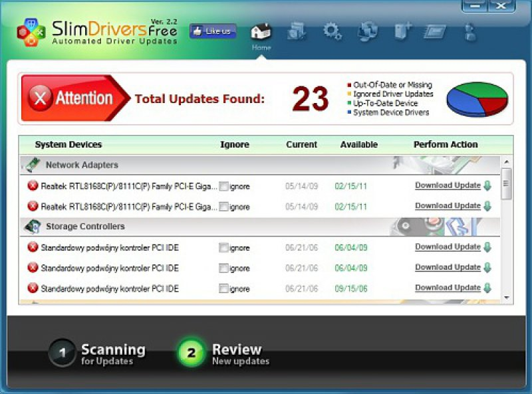Enable ignore for first PCI IDE controller
Image resolution: width=532 pixels, height=394 pixels.
click(223, 248)
